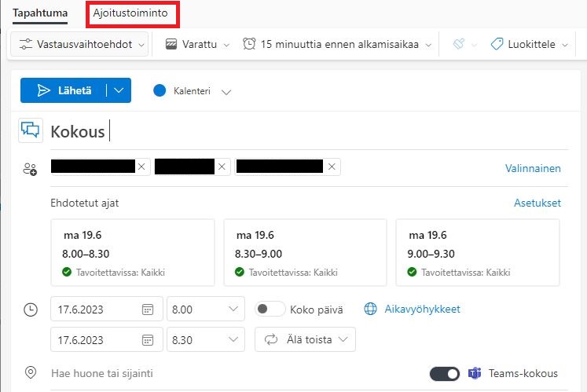This screenshot has width=587, height=392.
Task: Remove the third attendee with X
Action: click(332, 167)
